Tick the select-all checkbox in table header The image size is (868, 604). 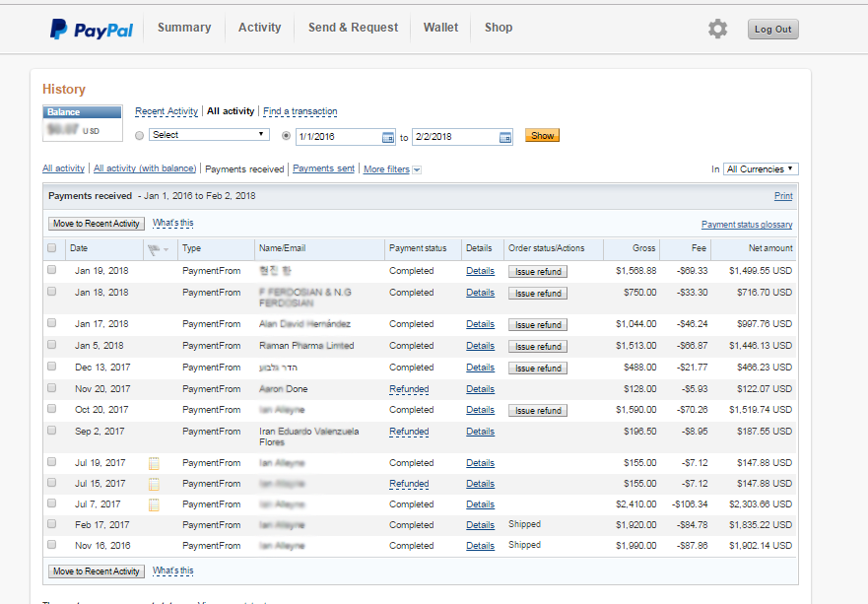point(52,248)
